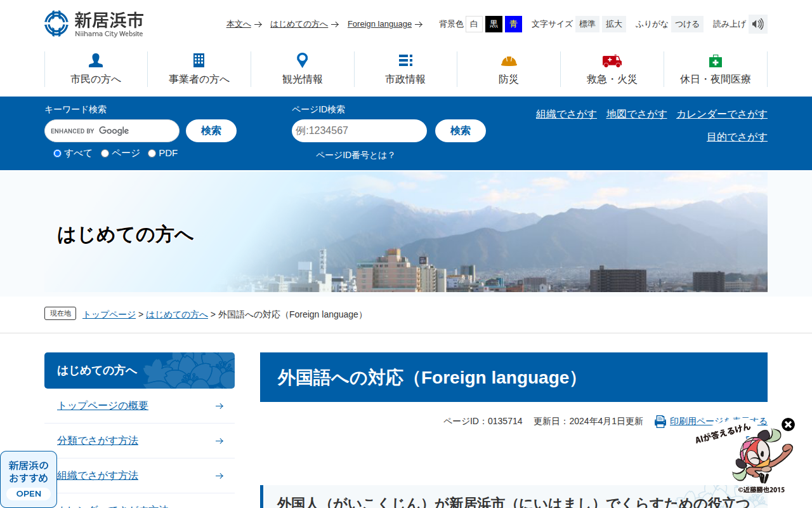Image resolution: width=812 pixels, height=508 pixels.
Task: Select the PDF search radio button
Action: click(152, 153)
